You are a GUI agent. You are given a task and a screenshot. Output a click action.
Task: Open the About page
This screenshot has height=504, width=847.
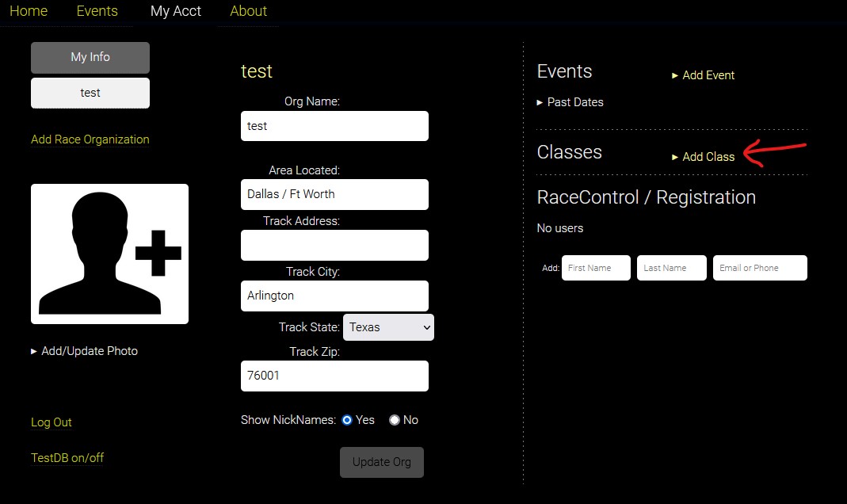click(248, 11)
